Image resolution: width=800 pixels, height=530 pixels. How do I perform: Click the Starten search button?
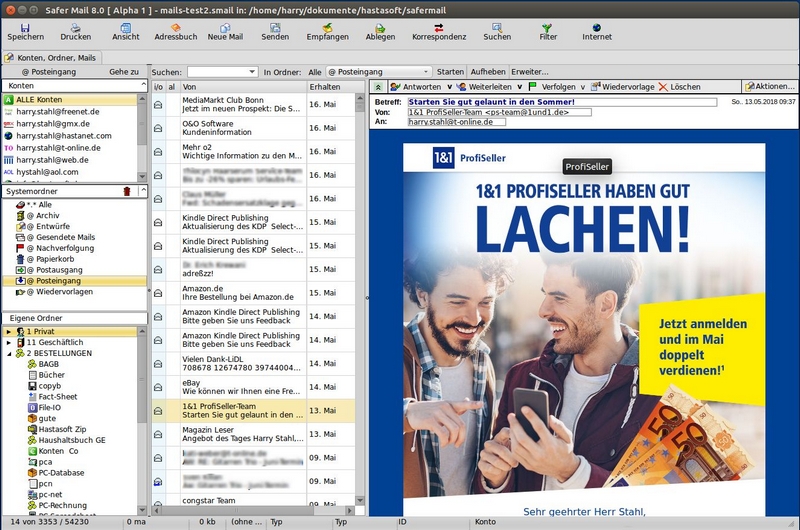click(x=450, y=72)
